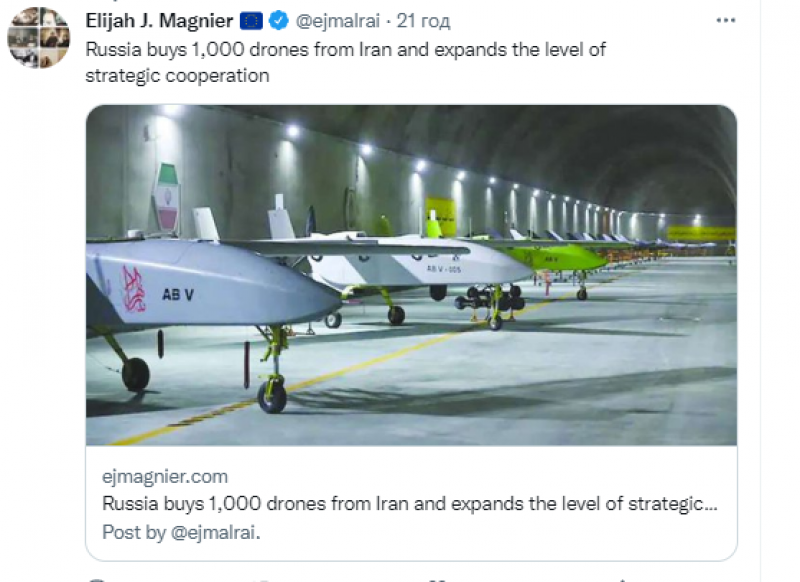Open the tweet via the '21 год' timestamp
Viewport: 800px width, 582px height.
[x=426, y=21]
